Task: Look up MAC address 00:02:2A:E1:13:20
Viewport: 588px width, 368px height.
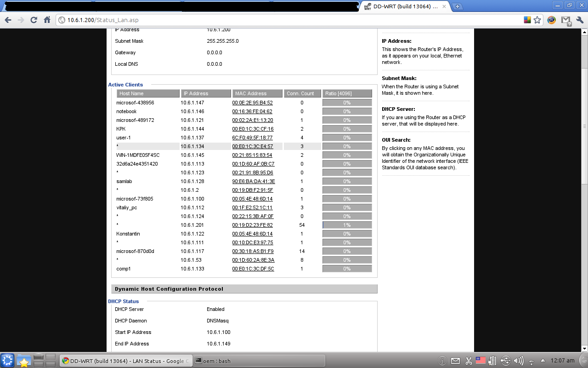Action: pyautogui.click(x=253, y=120)
